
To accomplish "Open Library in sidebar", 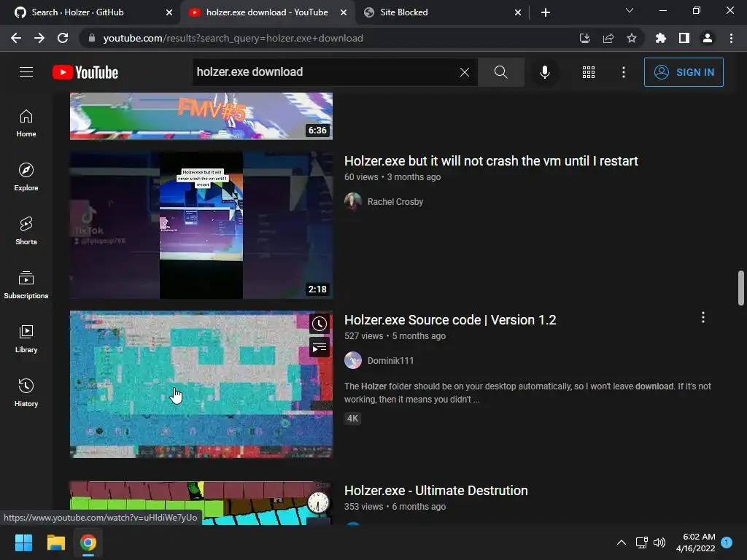I will (26, 339).
